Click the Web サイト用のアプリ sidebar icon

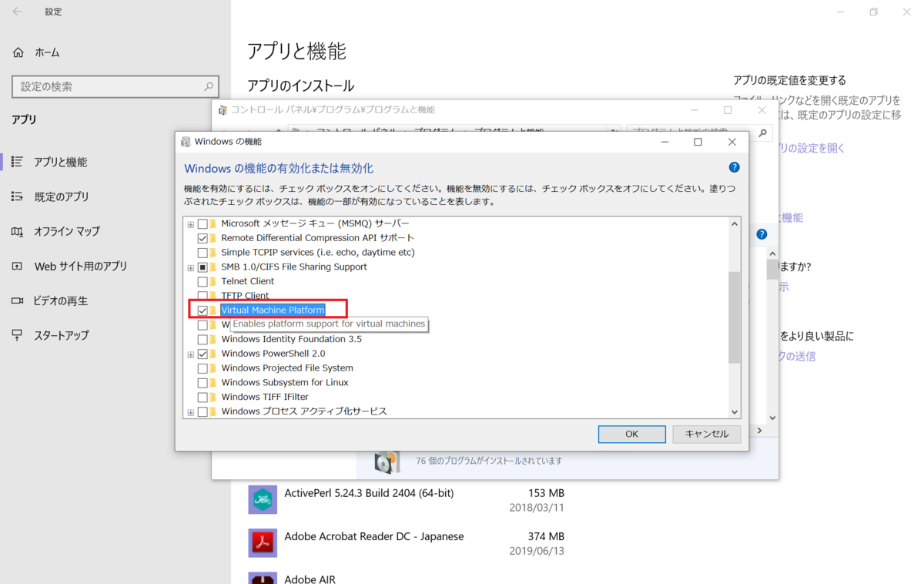(x=17, y=266)
